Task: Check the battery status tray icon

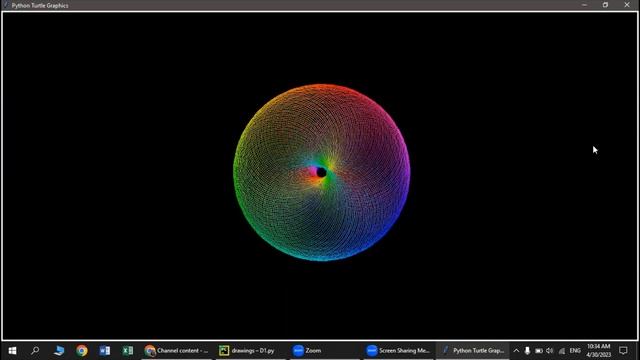Action: (x=539, y=351)
